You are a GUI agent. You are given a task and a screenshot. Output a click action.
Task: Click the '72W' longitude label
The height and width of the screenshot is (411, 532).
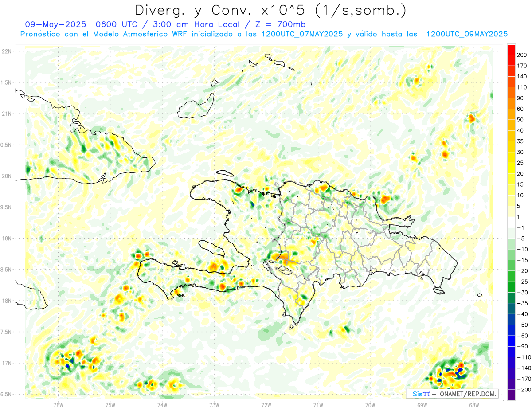pos(266,405)
